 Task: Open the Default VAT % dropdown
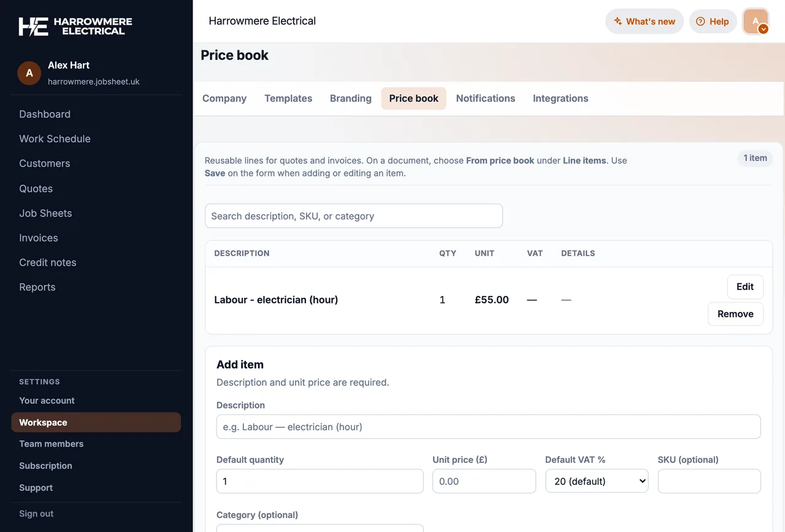coord(597,481)
